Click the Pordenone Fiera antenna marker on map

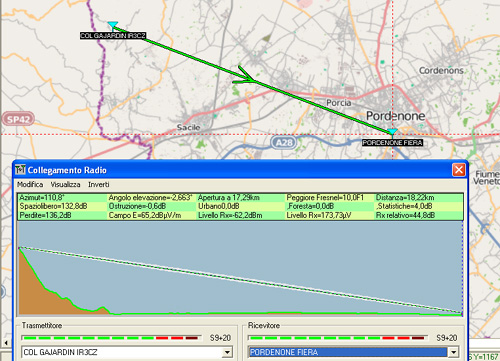pyautogui.click(x=392, y=132)
